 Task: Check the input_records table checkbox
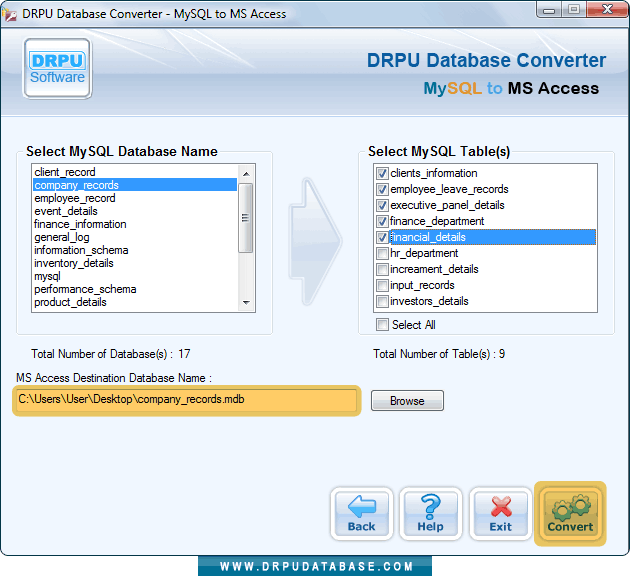tap(382, 286)
